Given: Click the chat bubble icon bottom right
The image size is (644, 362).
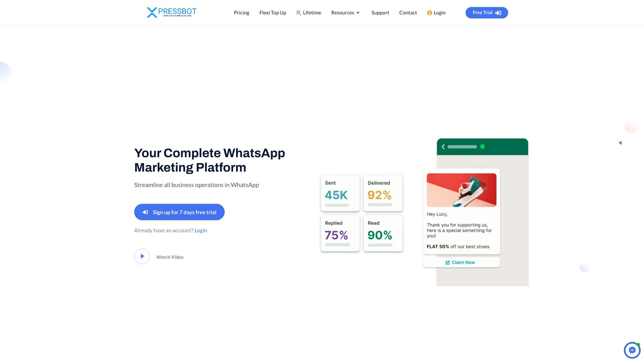Looking at the screenshot, I should (632, 350).
